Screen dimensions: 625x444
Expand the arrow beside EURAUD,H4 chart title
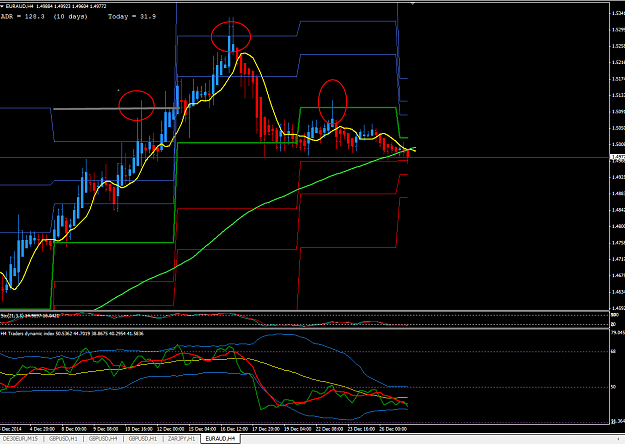pyautogui.click(x=2, y=6)
